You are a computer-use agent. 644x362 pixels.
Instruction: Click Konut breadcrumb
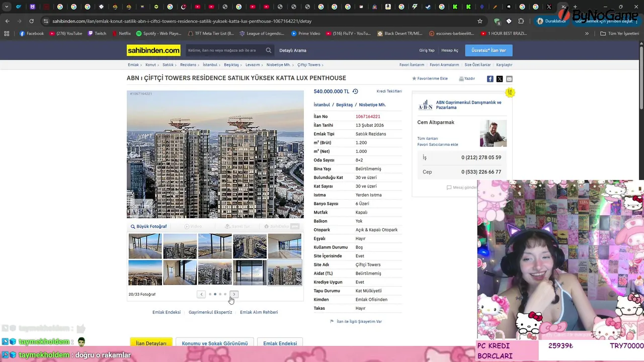pyautogui.click(x=150, y=65)
